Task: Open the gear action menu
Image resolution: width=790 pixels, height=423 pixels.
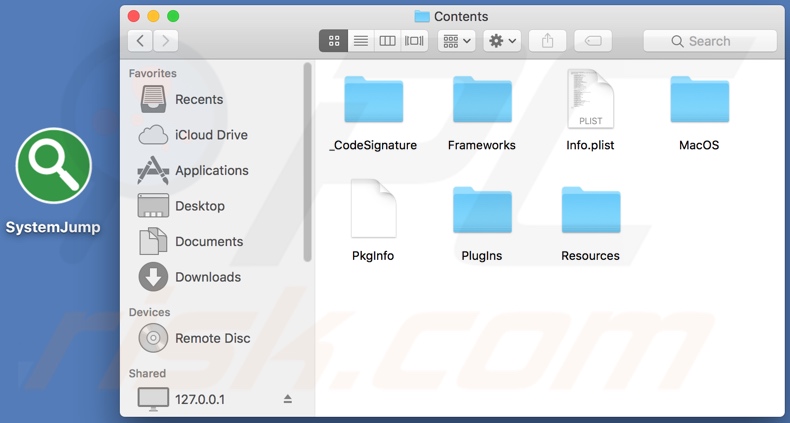Action: coord(502,41)
